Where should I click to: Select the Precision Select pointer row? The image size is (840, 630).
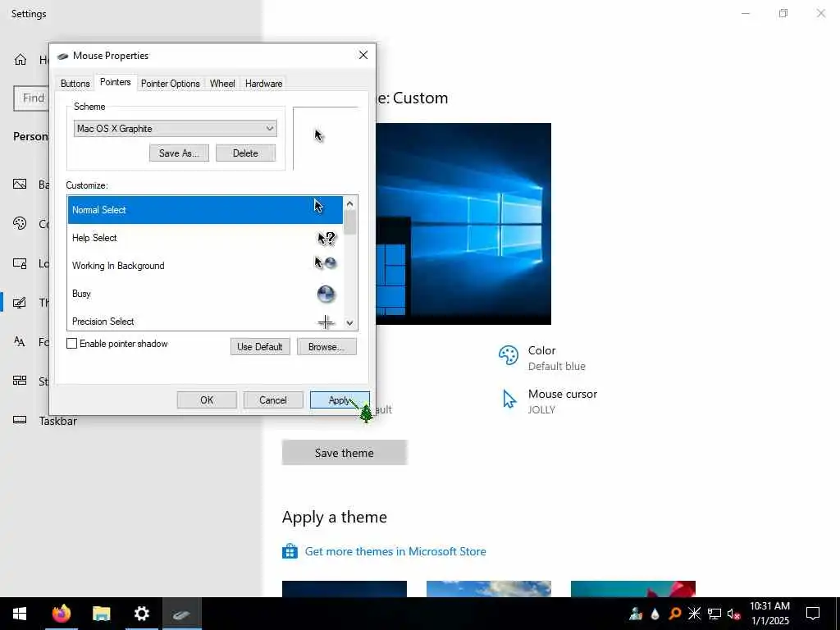205,321
